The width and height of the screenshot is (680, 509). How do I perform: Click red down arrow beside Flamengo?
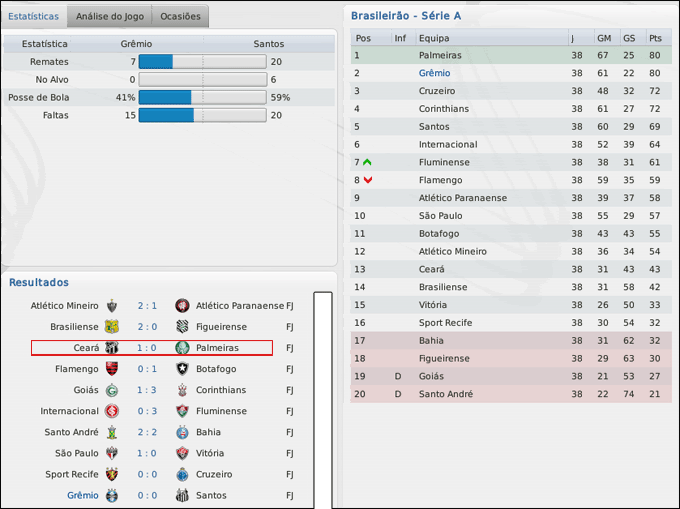pos(367,180)
